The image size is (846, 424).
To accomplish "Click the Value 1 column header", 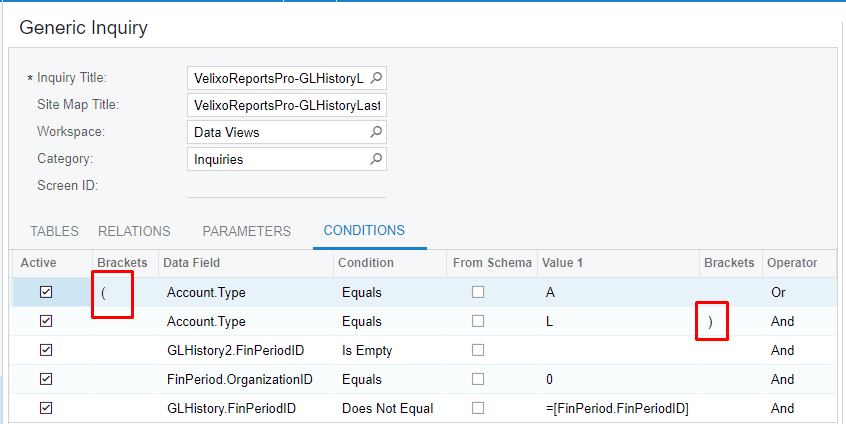I will pyautogui.click(x=562, y=263).
